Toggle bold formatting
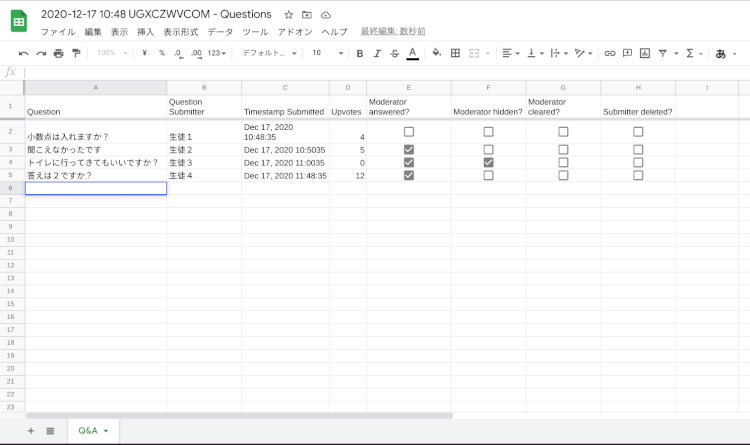This screenshot has height=445, width=750. point(360,53)
